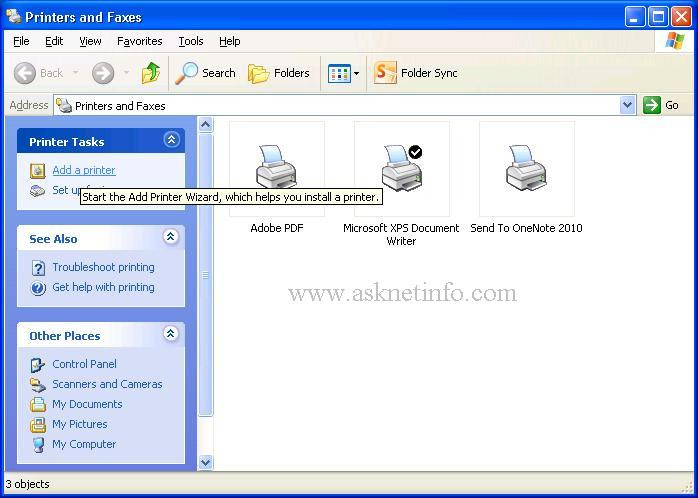Collapse the Printer Tasks panel

click(x=171, y=140)
